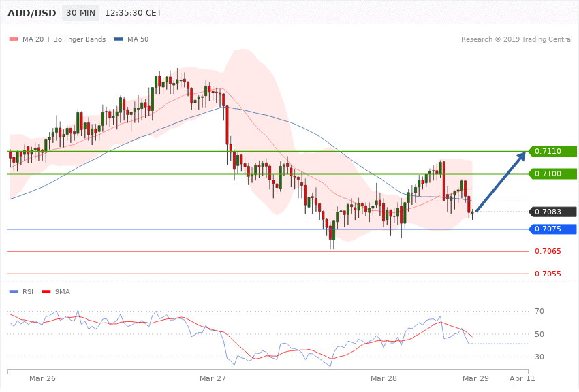Click the 12:35:30 CET timestamp
Viewport: 579px width, 392px height.
[x=134, y=13]
